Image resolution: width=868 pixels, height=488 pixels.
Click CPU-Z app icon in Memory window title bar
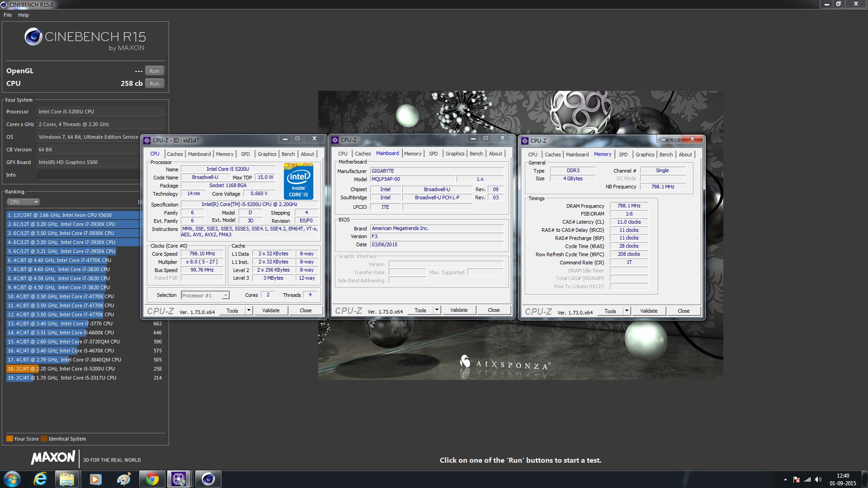(x=525, y=141)
